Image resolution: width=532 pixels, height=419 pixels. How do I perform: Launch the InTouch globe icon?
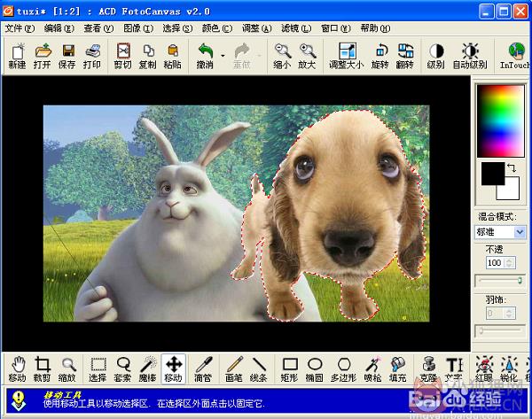[x=514, y=56]
